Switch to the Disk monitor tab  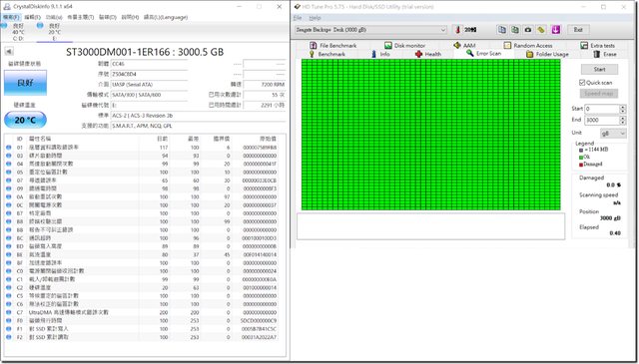tap(404, 45)
